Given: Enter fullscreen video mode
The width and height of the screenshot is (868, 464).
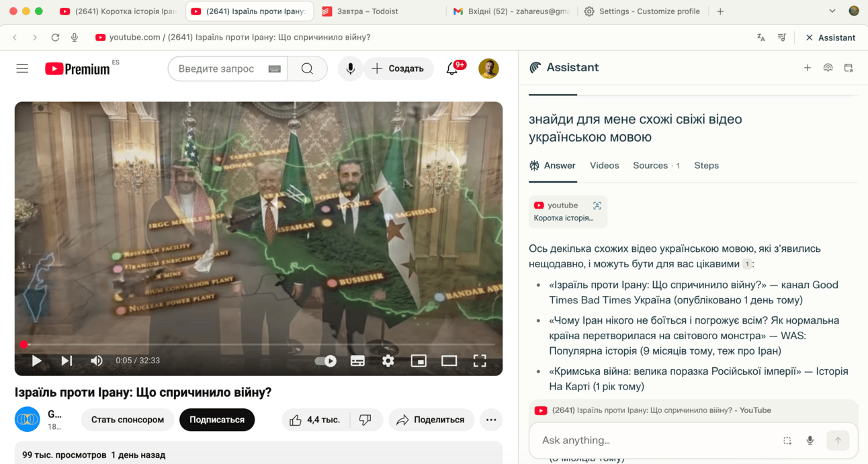Looking at the screenshot, I should tap(480, 361).
